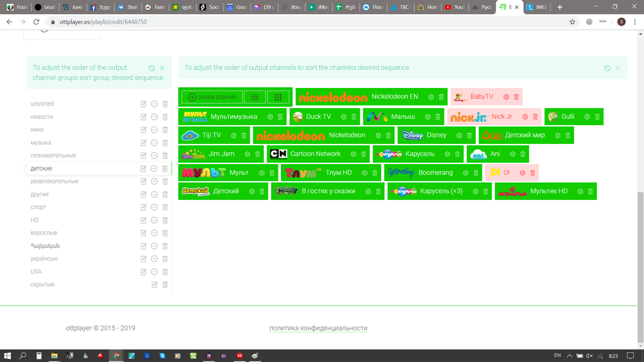Select the USA group
The height and width of the screenshot is (362, 644).
[36, 271]
